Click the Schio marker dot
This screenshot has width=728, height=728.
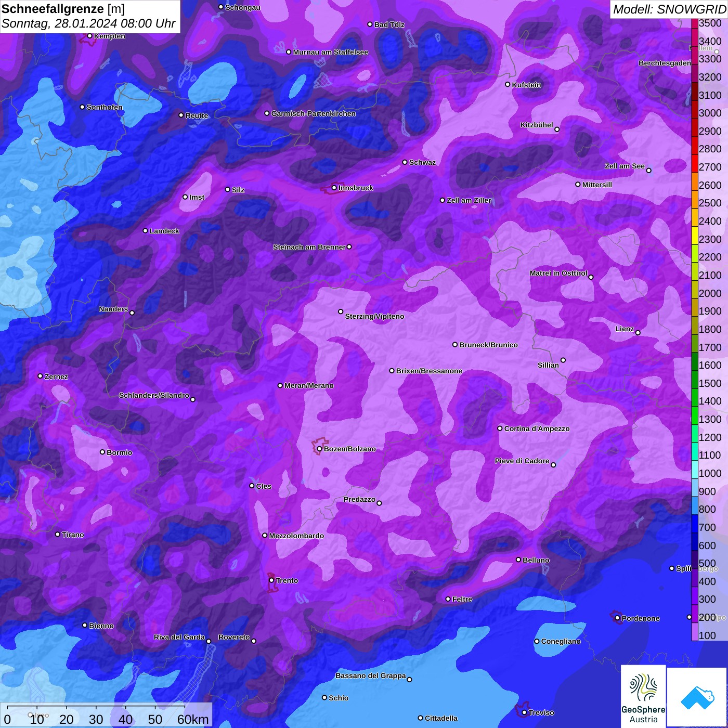[324, 697]
